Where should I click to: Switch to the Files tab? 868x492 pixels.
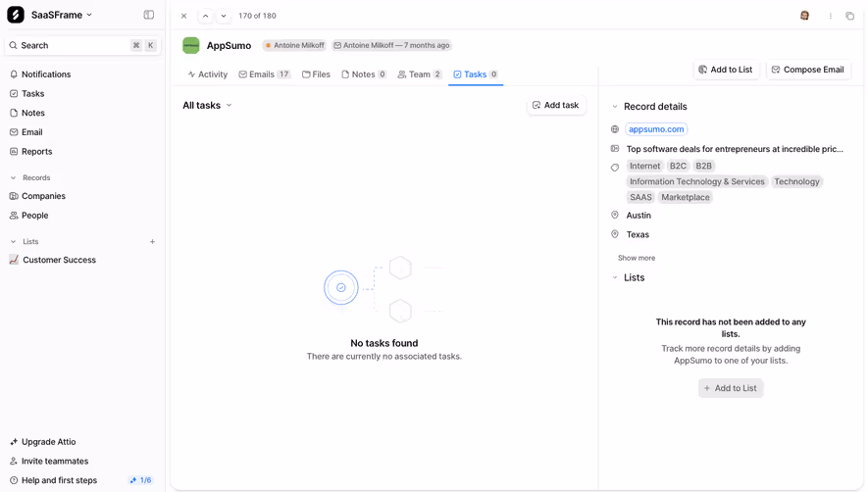[316, 74]
